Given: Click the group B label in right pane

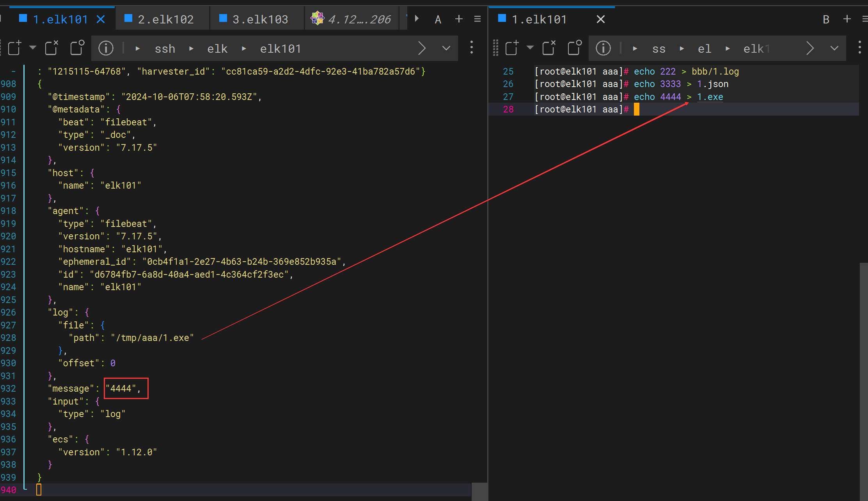Looking at the screenshot, I should click(826, 20).
